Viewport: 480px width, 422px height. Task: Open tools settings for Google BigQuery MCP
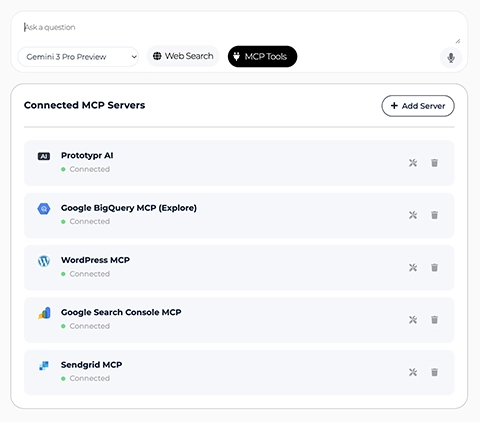[413, 215]
